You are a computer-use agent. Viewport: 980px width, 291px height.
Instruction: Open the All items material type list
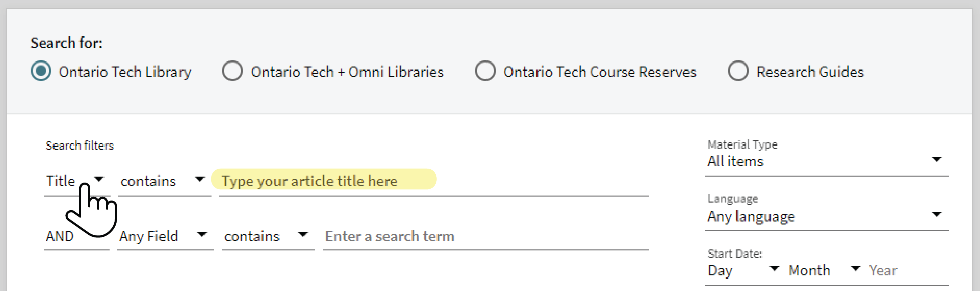[827, 161]
